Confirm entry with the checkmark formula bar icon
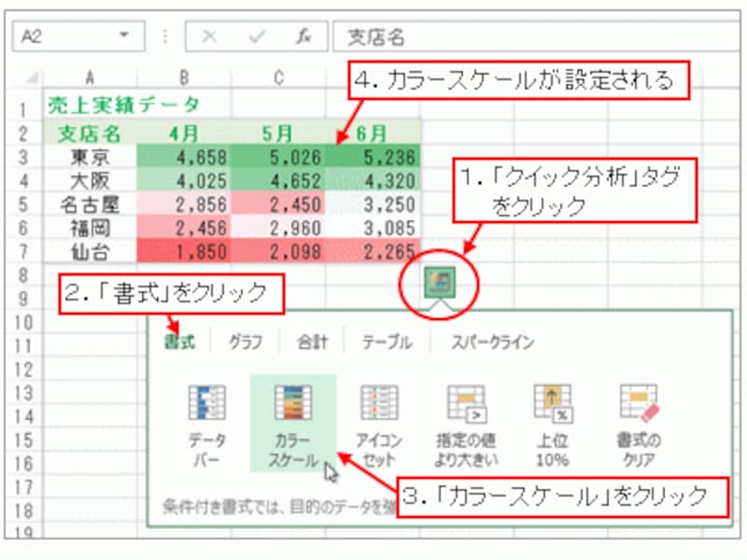 click(257, 36)
